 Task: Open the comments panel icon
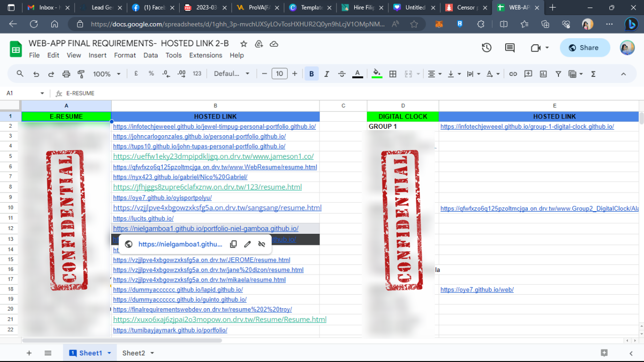point(510,48)
